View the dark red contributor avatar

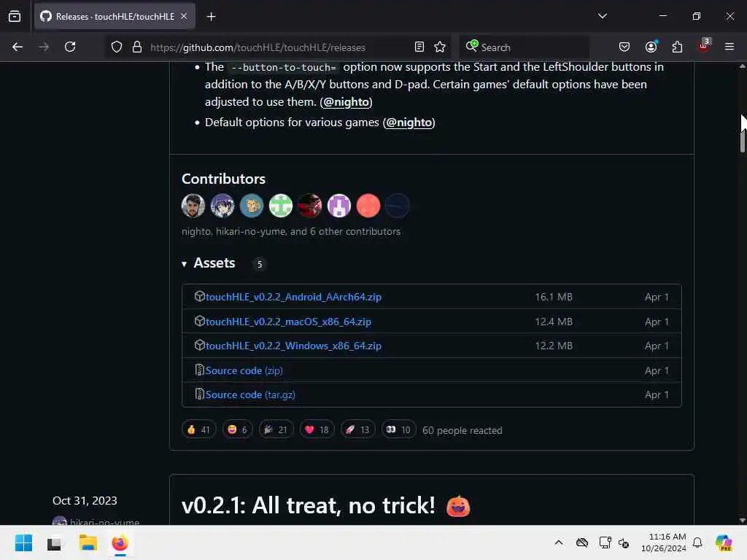(x=309, y=206)
